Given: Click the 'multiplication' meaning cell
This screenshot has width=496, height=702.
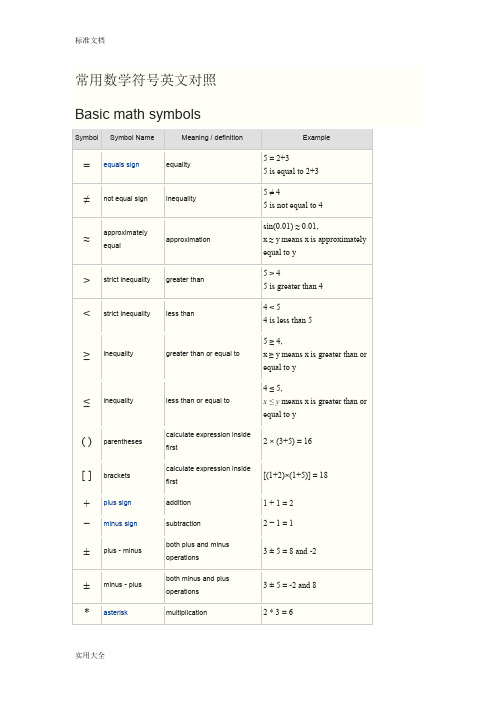Looking at the screenshot, I should tap(186, 612).
